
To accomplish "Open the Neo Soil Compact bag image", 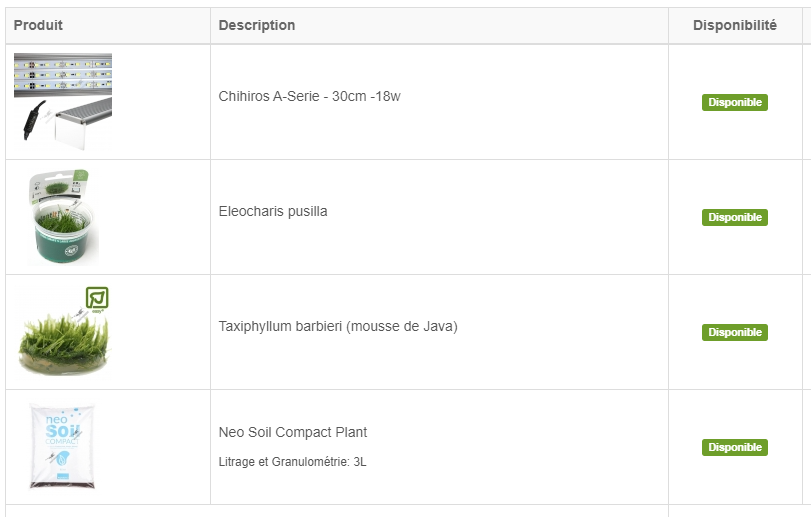I will tap(63, 447).
